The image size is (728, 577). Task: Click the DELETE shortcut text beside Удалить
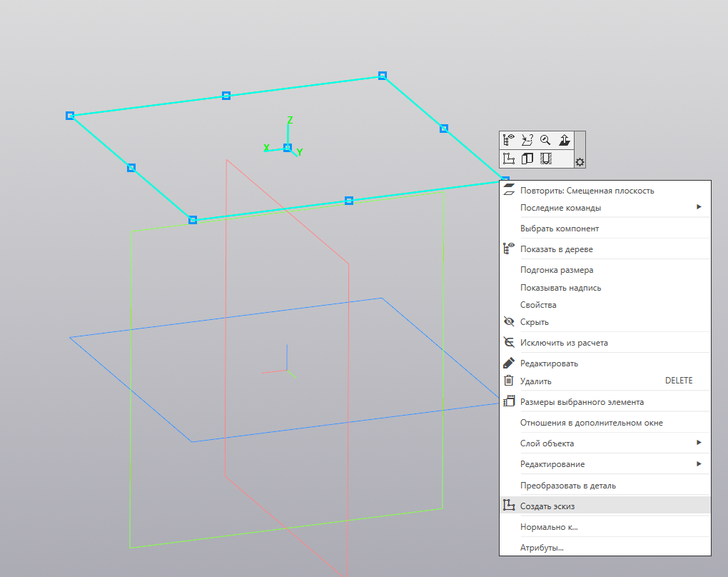(679, 381)
